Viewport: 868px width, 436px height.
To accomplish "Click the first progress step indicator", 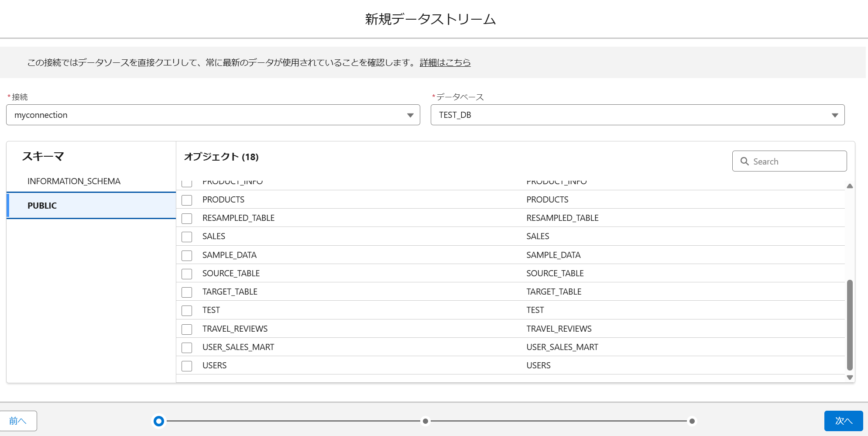I will click(159, 421).
